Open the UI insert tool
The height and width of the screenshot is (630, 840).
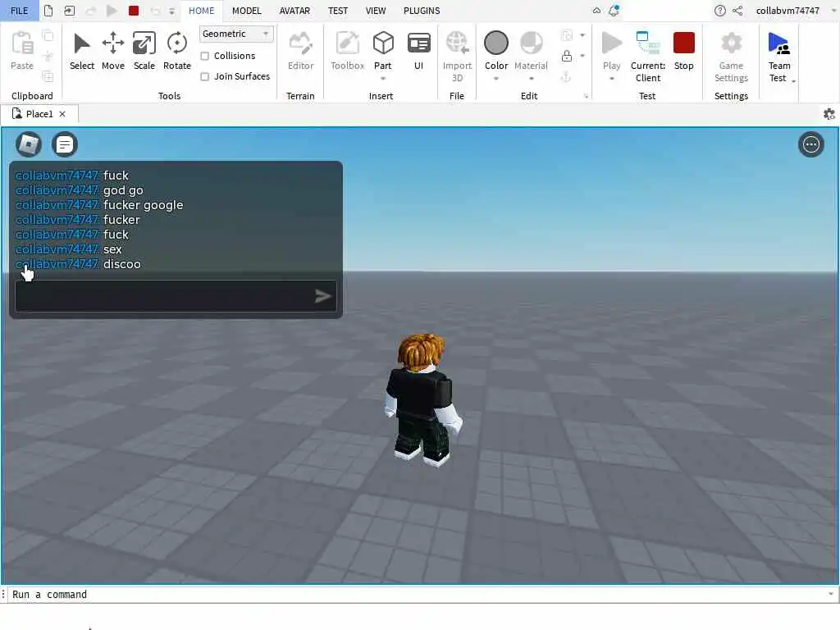point(419,52)
